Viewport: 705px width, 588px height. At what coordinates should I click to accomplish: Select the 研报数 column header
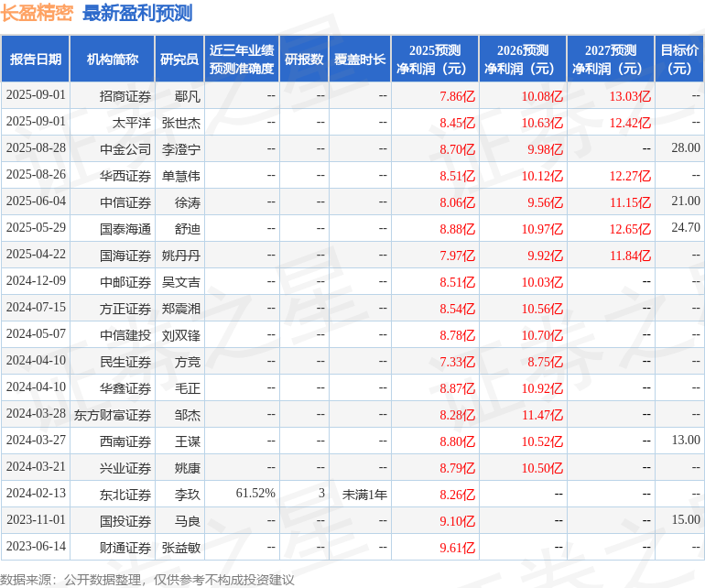pos(304,59)
